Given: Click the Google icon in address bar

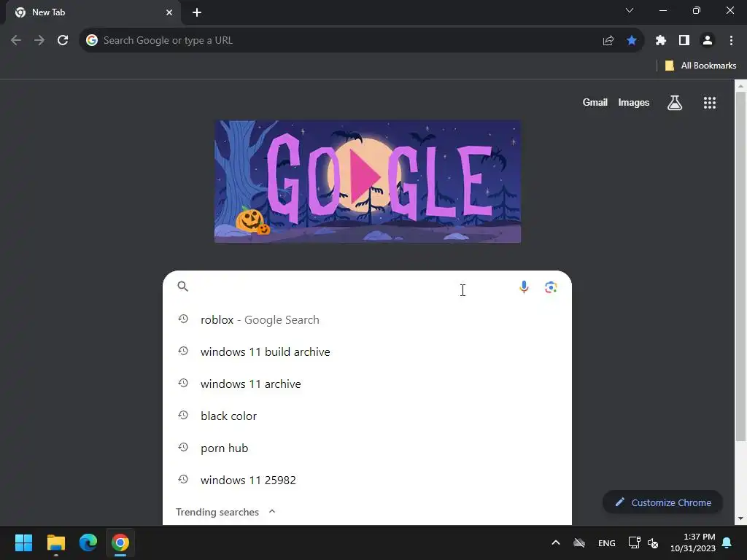Looking at the screenshot, I should (91, 41).
